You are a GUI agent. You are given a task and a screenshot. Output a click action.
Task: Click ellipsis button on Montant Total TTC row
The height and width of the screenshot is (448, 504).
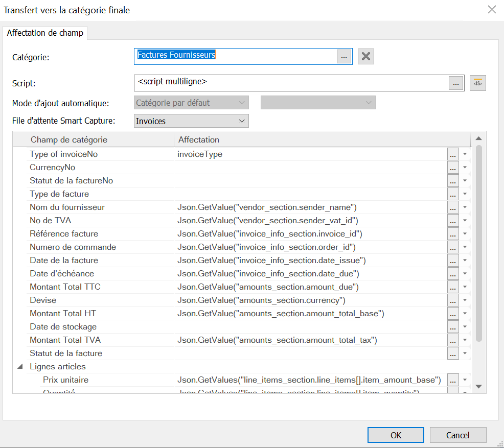[x=453, y=287]
